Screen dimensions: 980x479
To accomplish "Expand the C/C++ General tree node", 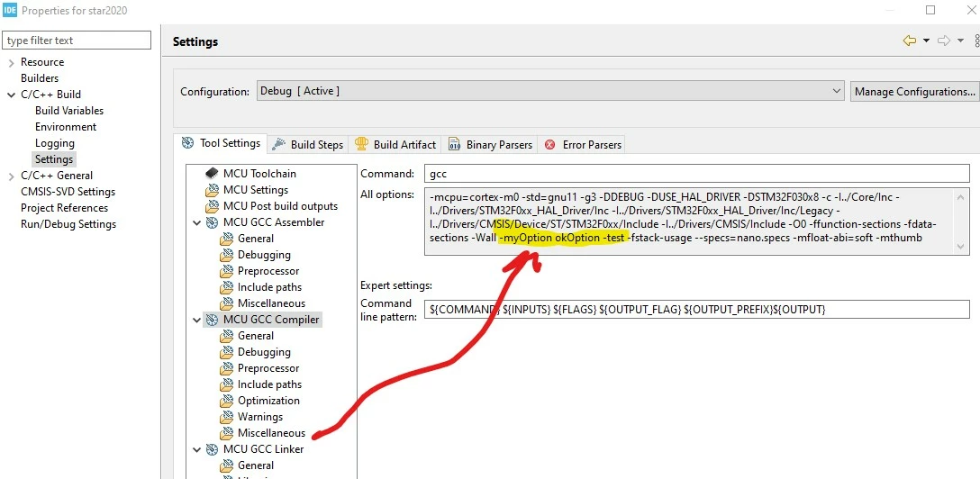I will tap(11, 176).
